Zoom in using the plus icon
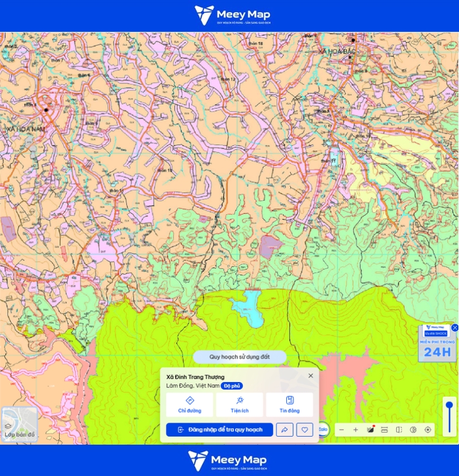The height and width of the screenshot is (476, 459). coord(355,430)
